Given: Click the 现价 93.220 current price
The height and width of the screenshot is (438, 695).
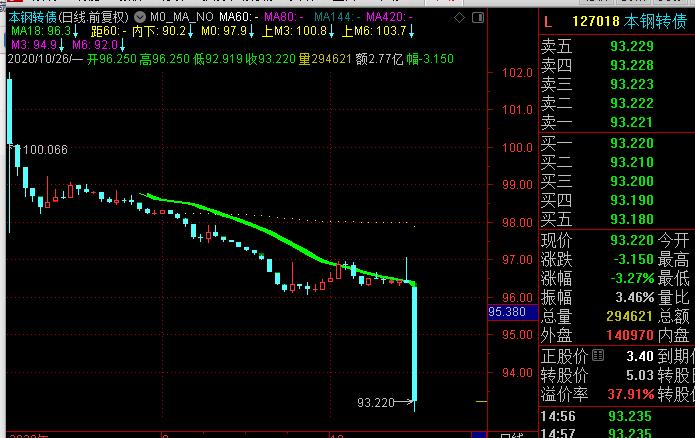Looking at the screenshot, I should click(632, 240).
